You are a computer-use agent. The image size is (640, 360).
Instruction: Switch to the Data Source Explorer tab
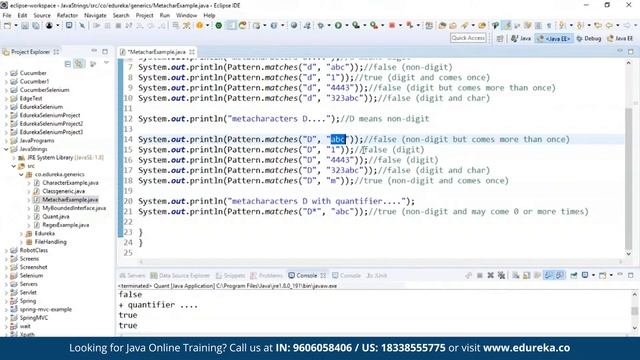pyautogui.click(x=180, y=276)
